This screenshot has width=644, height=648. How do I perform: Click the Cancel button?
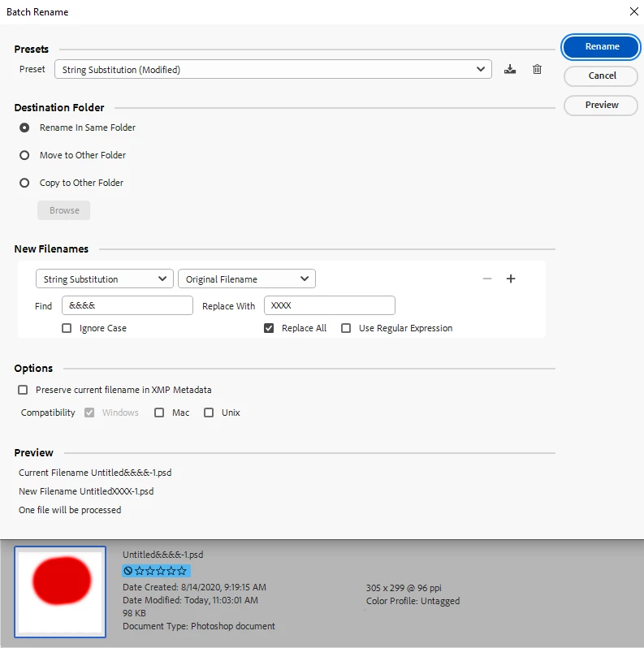point(601,76)
